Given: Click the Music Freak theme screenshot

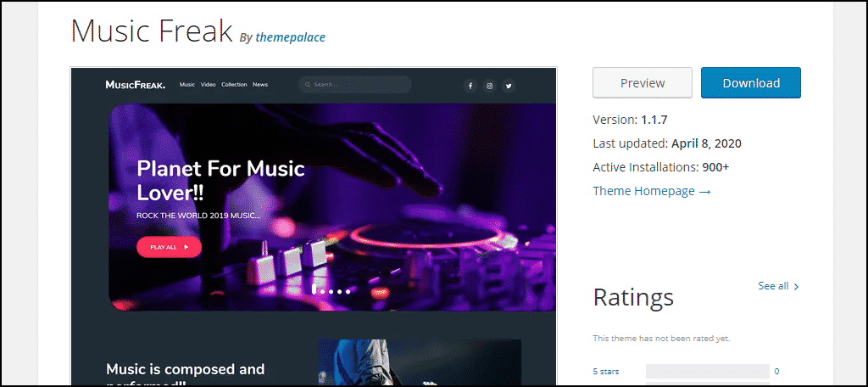Looking at the screenshot, I should [x=314, y=227].
